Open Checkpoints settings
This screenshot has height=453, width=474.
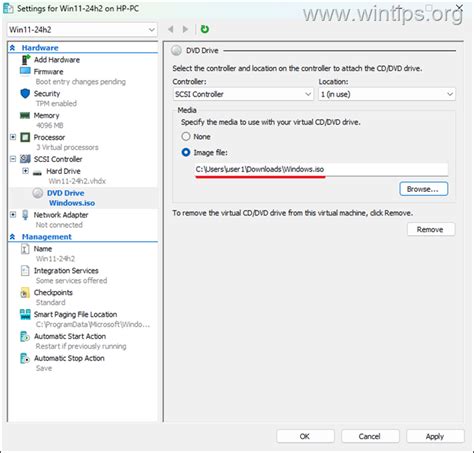click(53, 293)
